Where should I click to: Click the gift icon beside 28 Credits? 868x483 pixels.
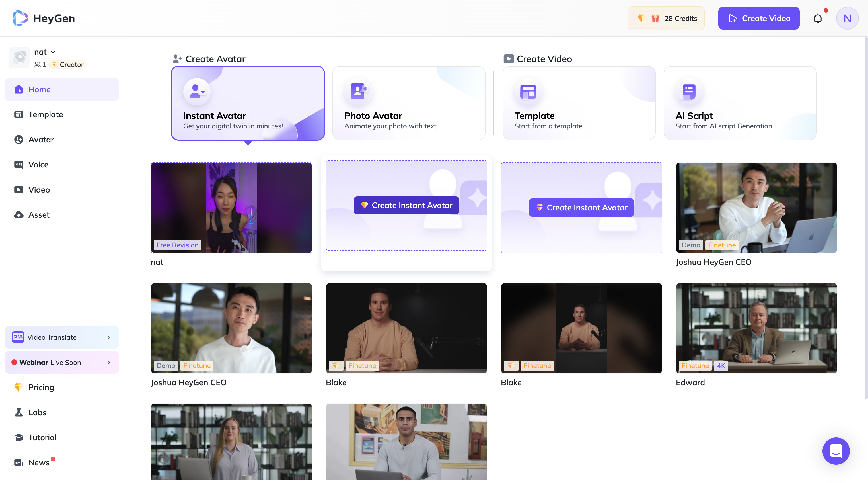tap(655, 18)
